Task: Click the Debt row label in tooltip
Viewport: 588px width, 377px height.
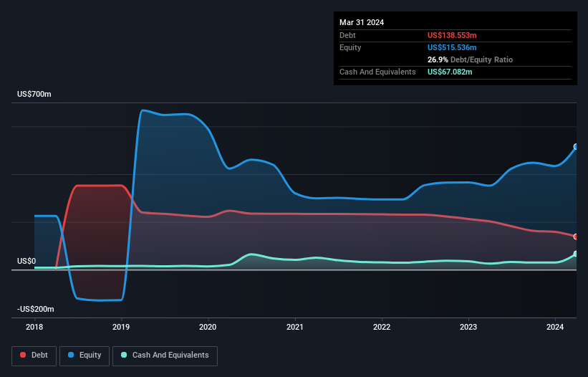Action: click(x=347, y=35)
